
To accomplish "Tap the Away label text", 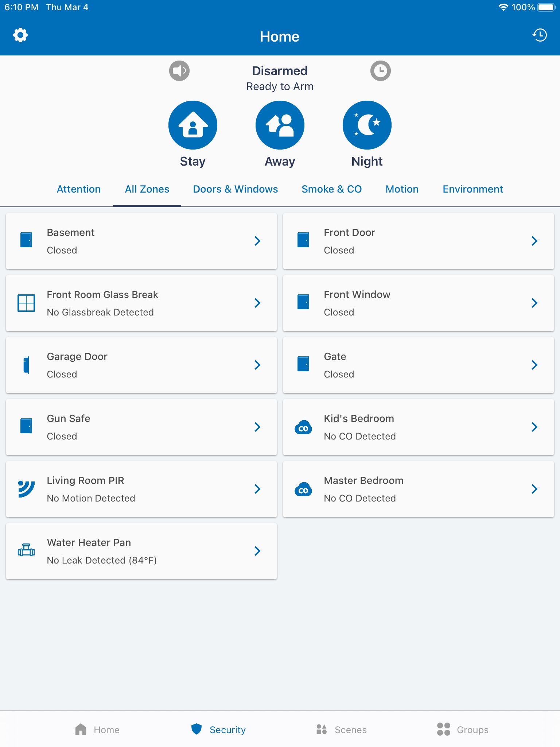I will pos(280,162).
